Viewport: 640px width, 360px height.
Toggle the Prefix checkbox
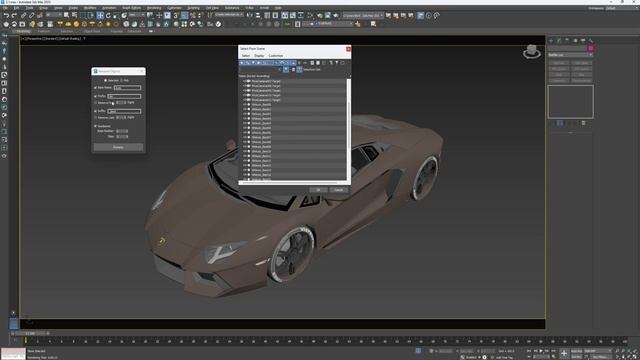click(96, 96)
